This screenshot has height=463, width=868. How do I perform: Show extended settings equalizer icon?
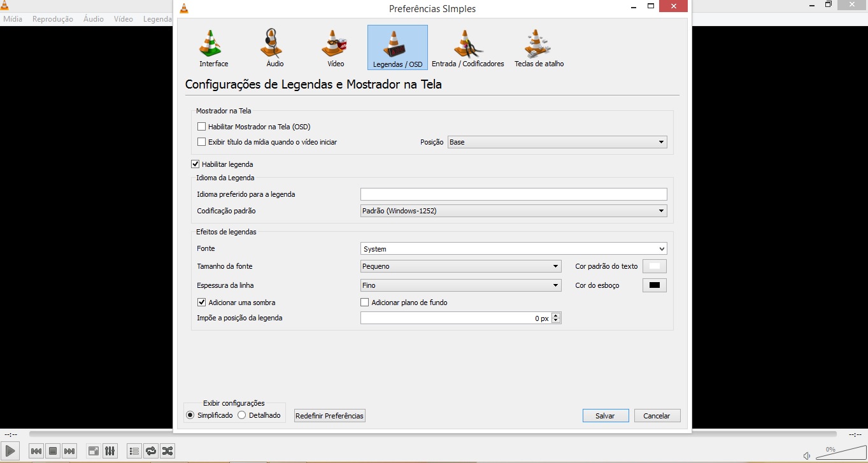pos(110,451)
